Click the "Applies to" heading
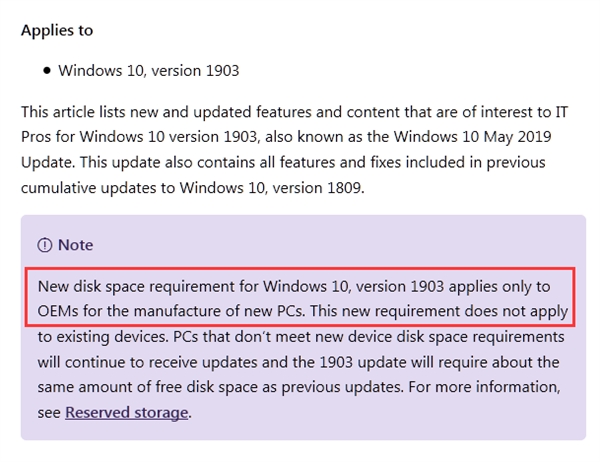The width and height of the screenshot is (600, 462). tap(57, 30)
